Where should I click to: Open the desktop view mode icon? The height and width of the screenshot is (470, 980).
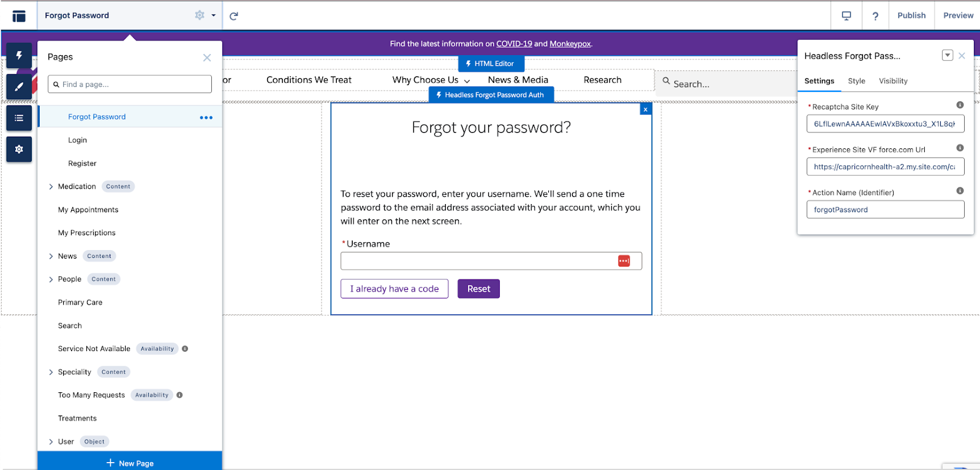click(x=846, y=16)
